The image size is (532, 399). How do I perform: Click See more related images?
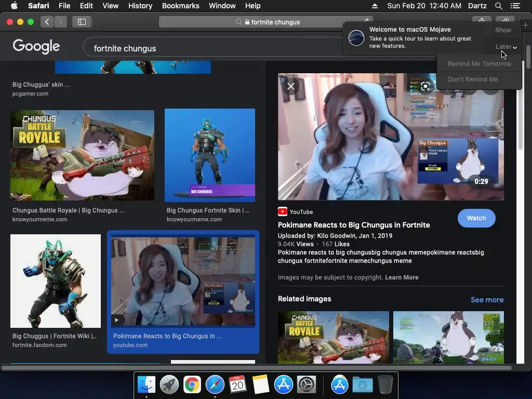(x=487, y=300)
